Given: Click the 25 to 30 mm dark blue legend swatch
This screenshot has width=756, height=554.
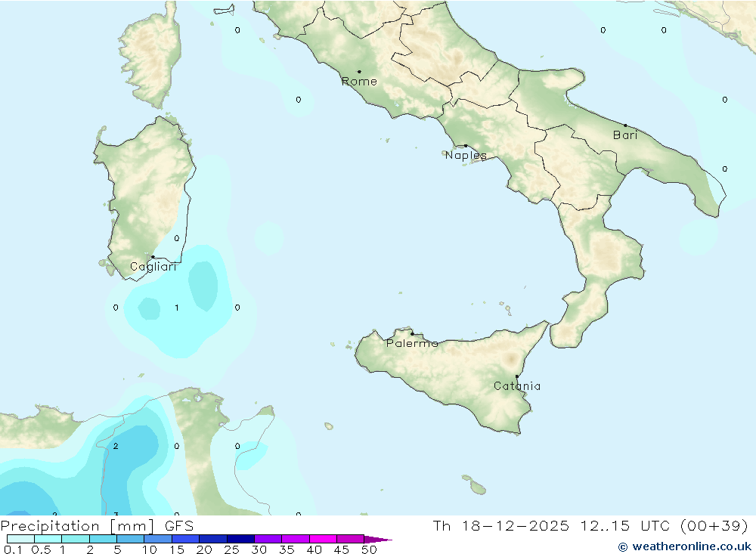Looking at the screenshot, I should pos(240,539).
